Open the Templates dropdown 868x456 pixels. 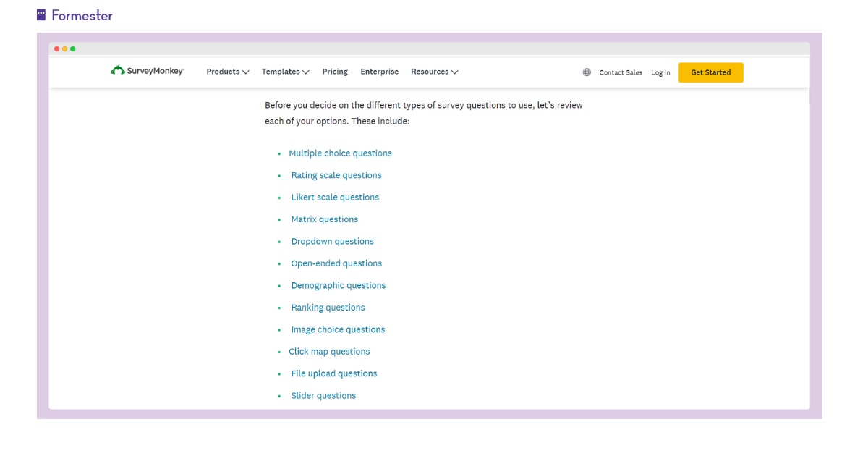coord(285,72)
